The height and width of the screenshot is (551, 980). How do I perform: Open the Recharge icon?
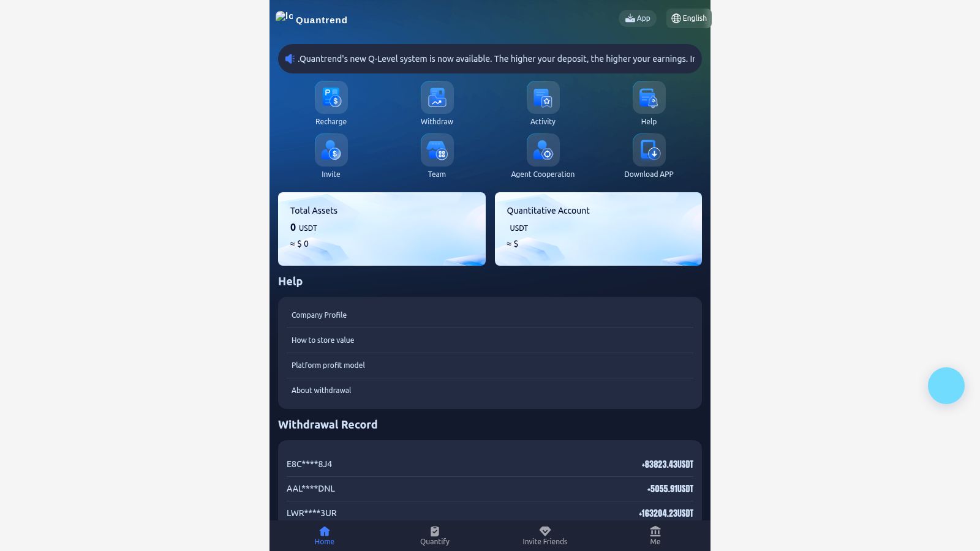[331, 98]
